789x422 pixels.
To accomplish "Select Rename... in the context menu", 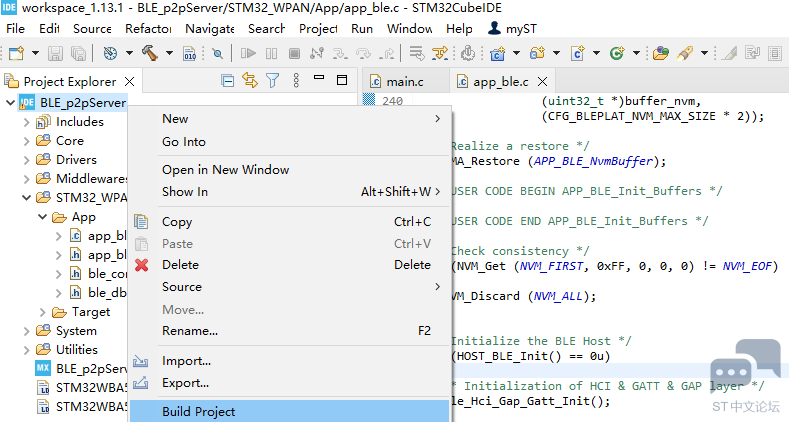I will pos(289,331).
